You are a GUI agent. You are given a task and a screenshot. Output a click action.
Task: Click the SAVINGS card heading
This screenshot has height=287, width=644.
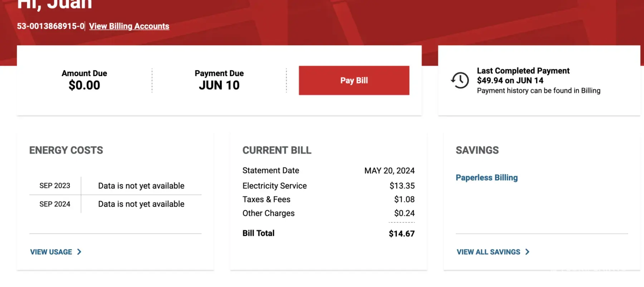coord(477,150)
